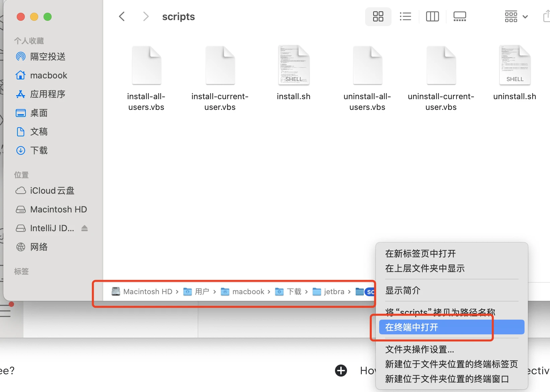Switch to list view
Screen dimensions: 550x392
[405, 16]
